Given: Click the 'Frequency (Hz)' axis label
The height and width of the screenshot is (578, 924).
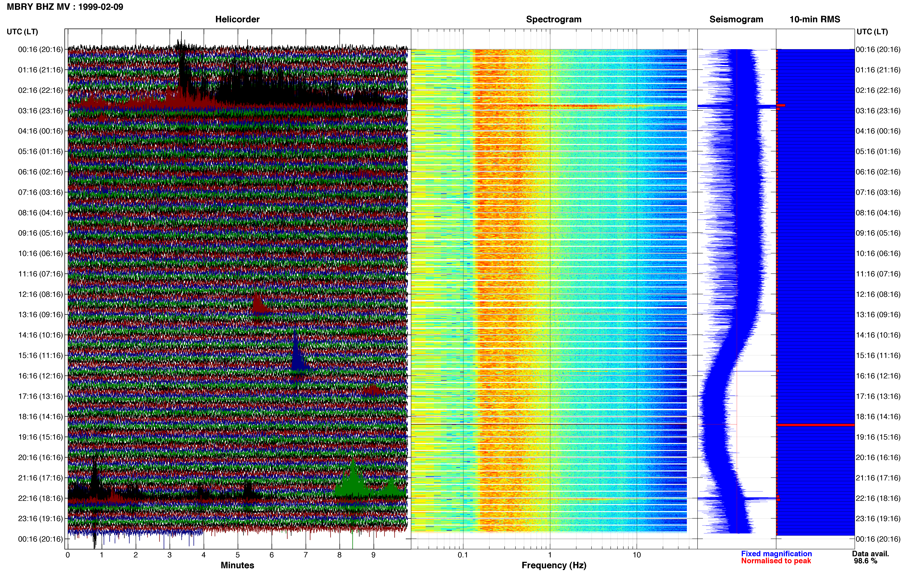Looking at the screenshot, I should click(554, 565).
